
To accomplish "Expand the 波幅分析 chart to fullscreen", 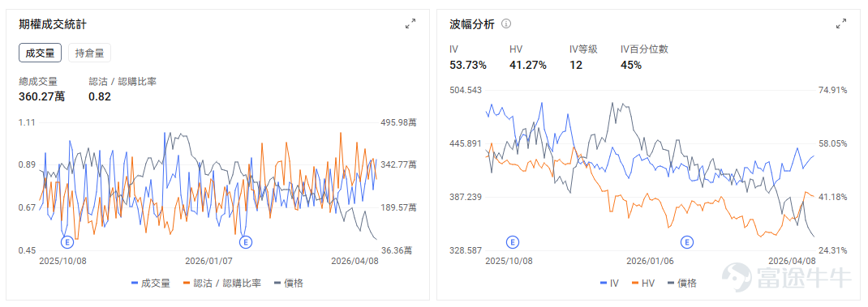I will [841, 23].
